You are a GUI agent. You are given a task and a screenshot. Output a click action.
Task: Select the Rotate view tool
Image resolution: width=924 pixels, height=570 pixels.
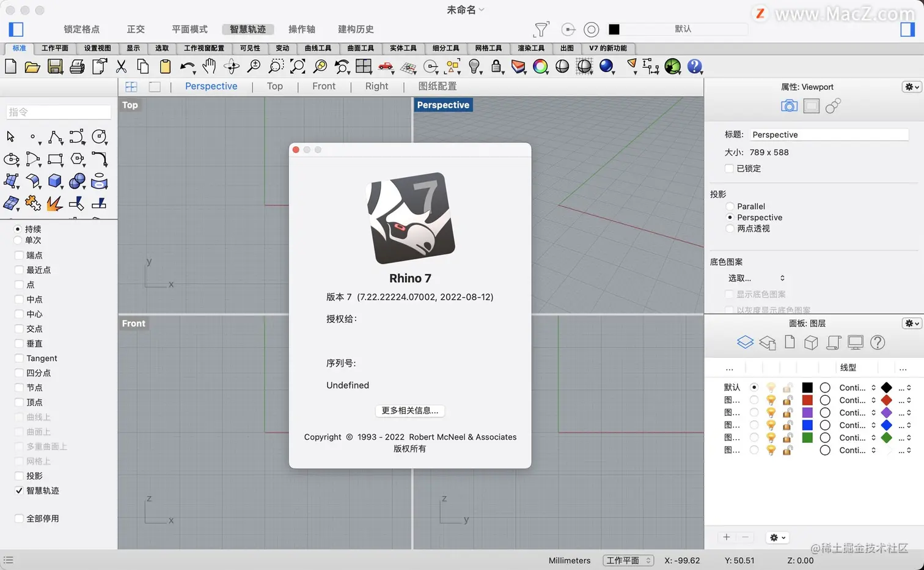(x=231, y=67)
